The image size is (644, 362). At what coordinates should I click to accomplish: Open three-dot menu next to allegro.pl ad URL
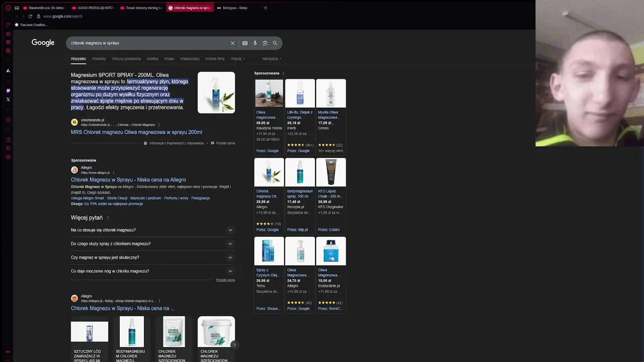pos(114,172)
